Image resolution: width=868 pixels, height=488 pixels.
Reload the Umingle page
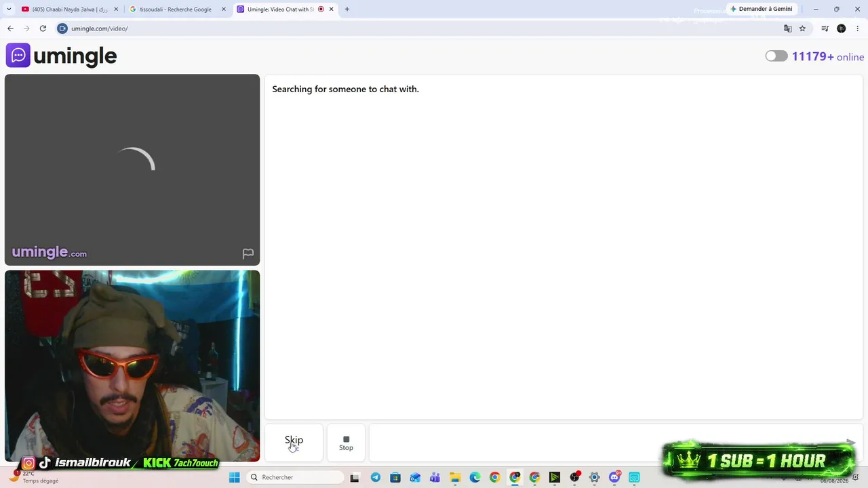(x=43, y=28)
